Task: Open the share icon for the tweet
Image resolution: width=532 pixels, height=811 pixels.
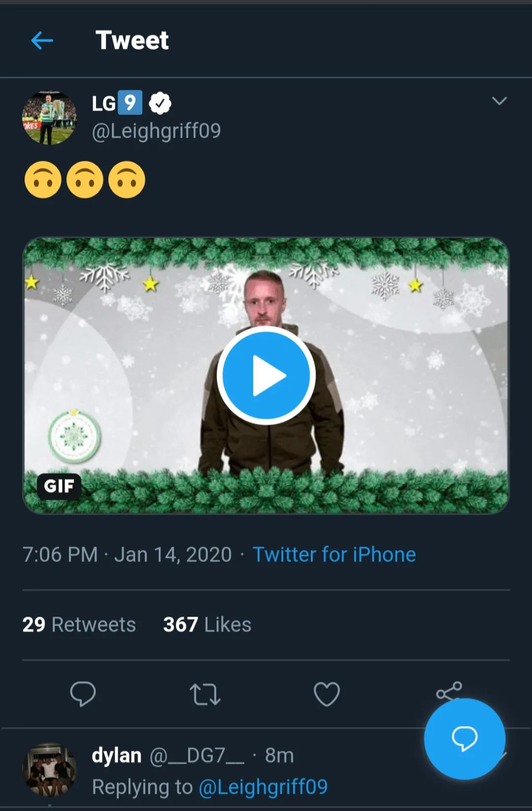Action: 448,692
